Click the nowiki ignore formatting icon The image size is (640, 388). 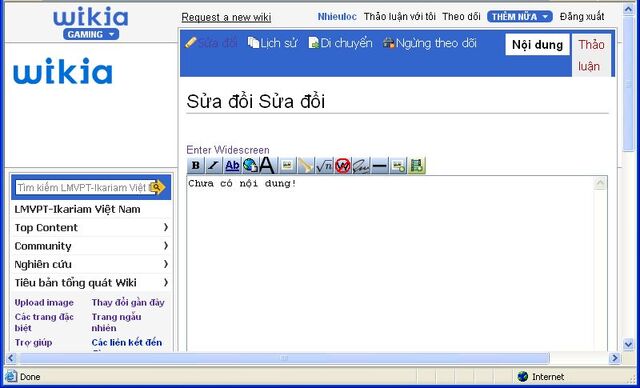tap(343, 166)
